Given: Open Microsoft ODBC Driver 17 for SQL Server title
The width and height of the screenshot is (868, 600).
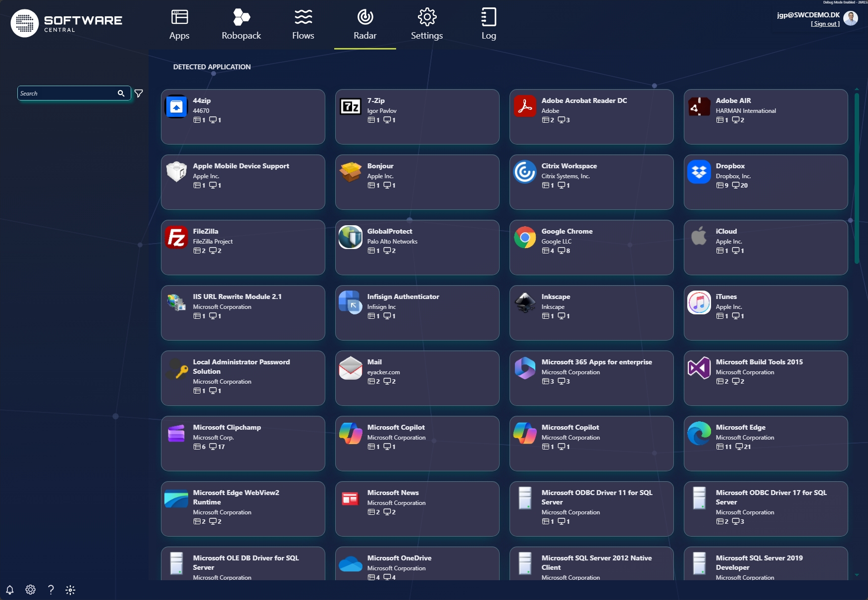Looking at the screenshot, I should [x=771, y=497].
